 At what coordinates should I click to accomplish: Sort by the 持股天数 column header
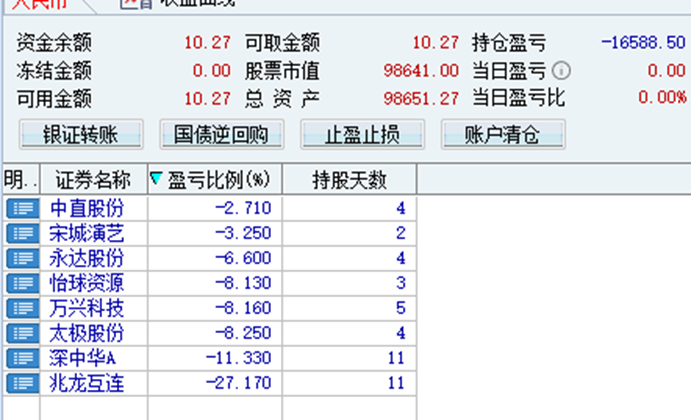[349, 180]
